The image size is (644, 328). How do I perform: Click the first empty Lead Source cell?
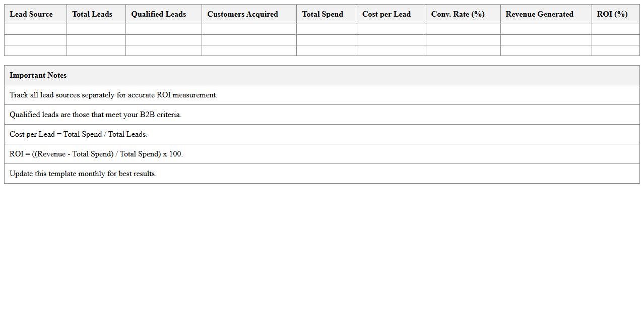tap(35, 29)
